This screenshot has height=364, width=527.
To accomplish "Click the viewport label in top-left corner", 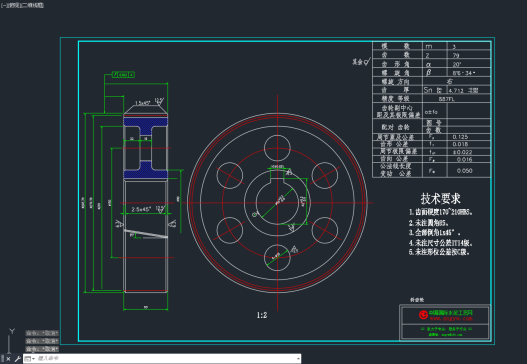I will click(x=23, y=5).
